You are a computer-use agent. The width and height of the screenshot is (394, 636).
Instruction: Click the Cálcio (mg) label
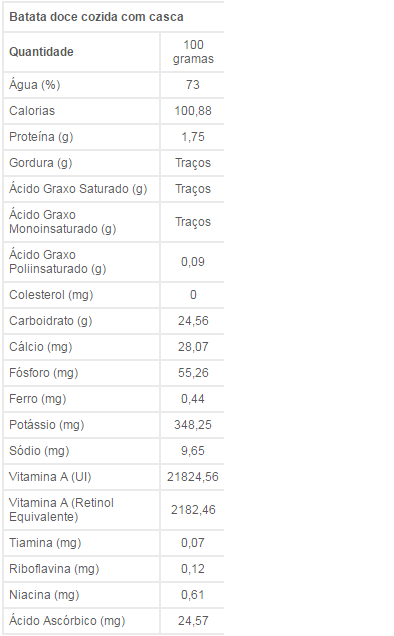41,347
